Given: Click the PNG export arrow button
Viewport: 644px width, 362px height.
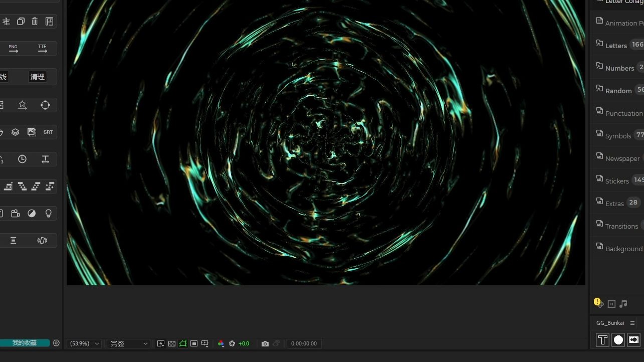Looking at the screenshot, I should click(13, 49).
